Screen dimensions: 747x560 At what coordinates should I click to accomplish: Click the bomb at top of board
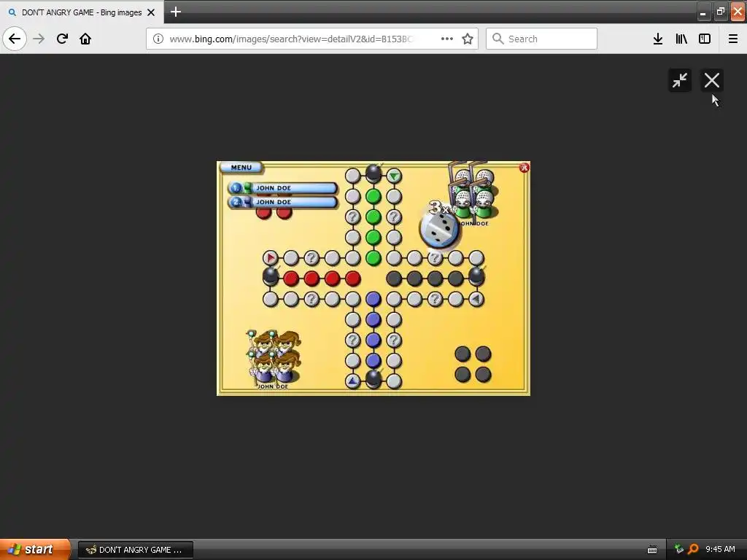tap(373, 174)
